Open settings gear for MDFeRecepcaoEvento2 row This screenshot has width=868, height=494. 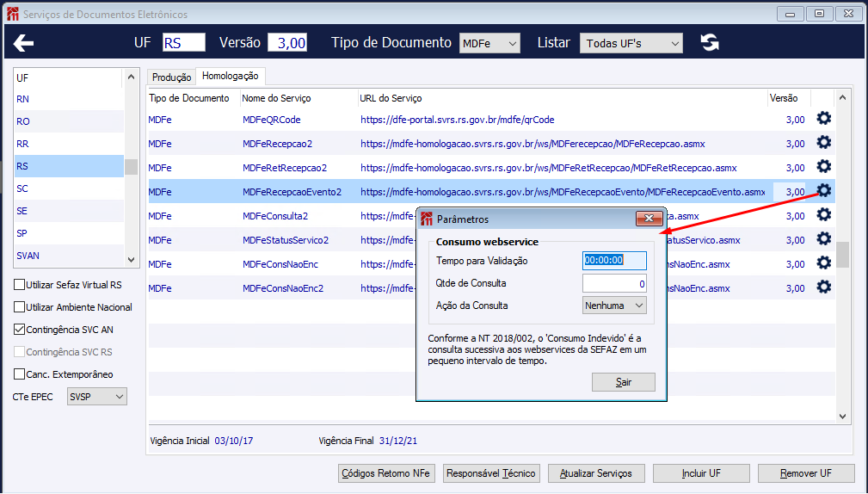(x=824, y=191)
